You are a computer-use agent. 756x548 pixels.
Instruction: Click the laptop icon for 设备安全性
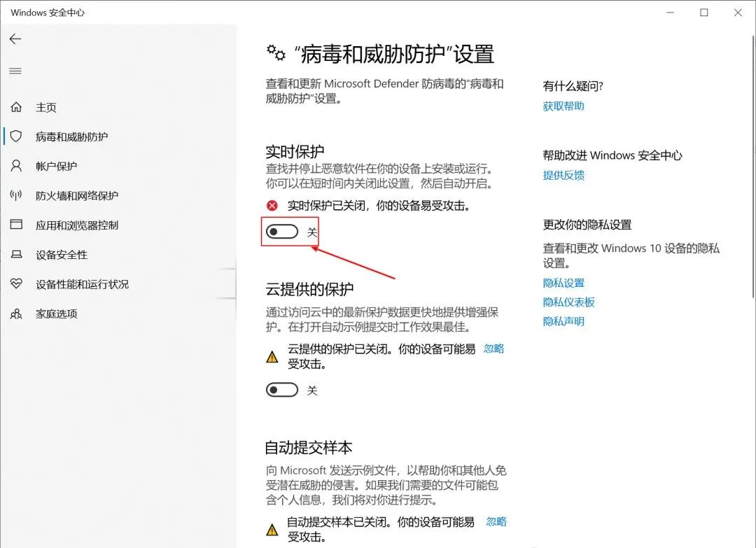pyautogui.click(x=16, y=254)
